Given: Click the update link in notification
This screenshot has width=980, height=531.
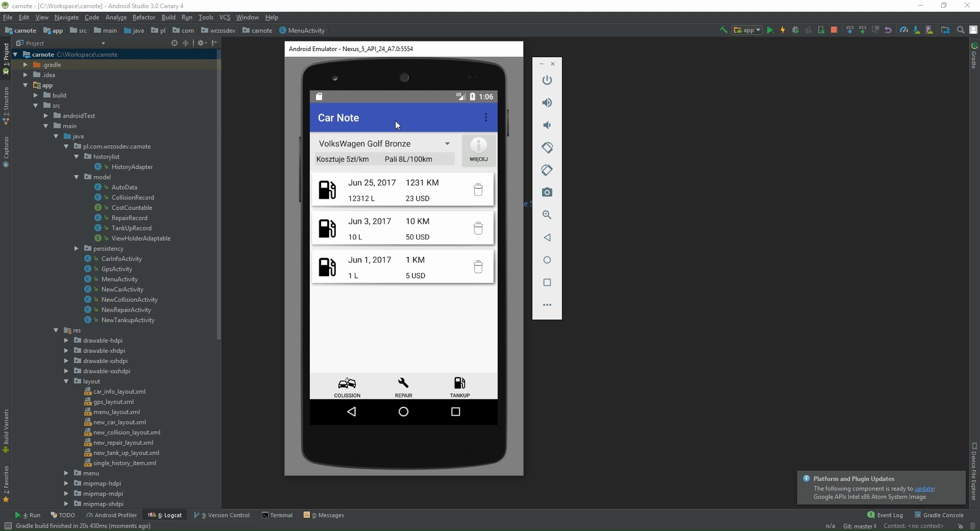Looking at the screenshot, I should click(924, 489).
